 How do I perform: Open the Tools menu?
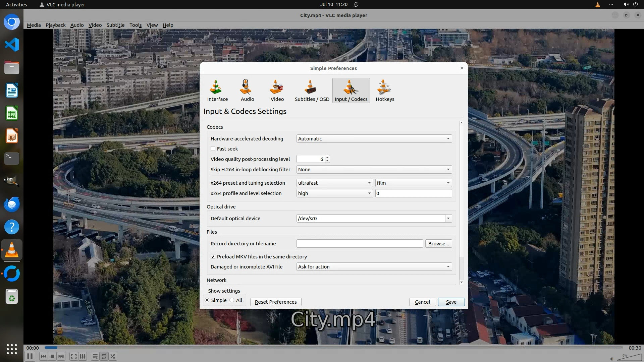tap(135, 25)
